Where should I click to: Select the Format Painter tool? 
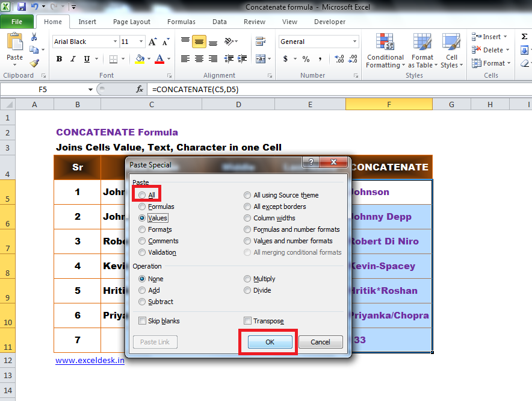tap(34, 62)
